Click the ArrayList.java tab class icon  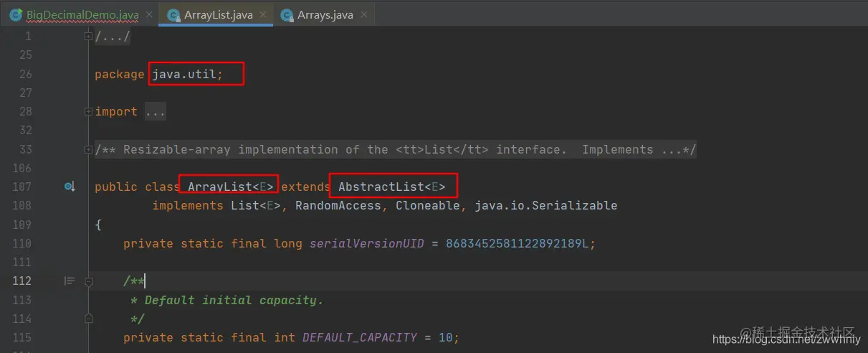[173, 14]
